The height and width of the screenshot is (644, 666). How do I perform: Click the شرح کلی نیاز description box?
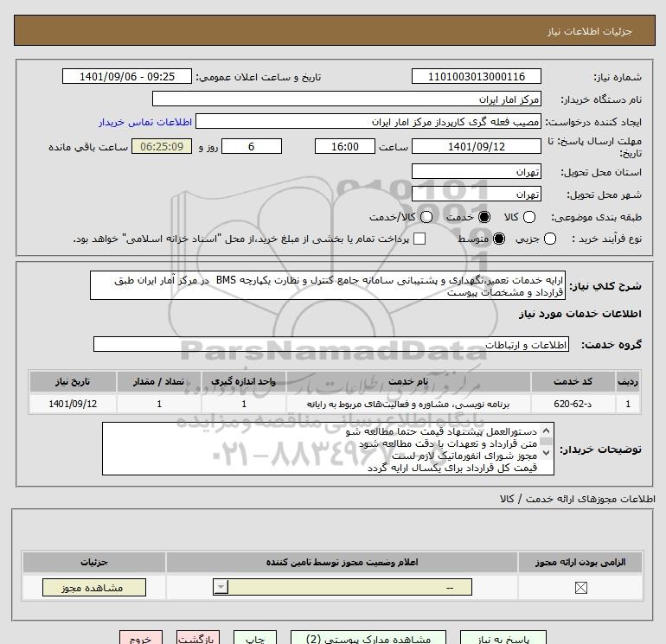328,286
